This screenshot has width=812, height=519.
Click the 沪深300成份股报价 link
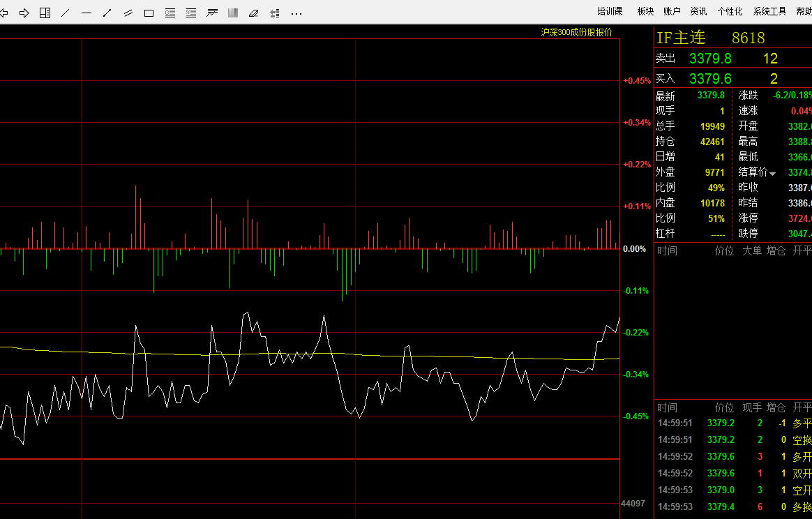(577, 32)
